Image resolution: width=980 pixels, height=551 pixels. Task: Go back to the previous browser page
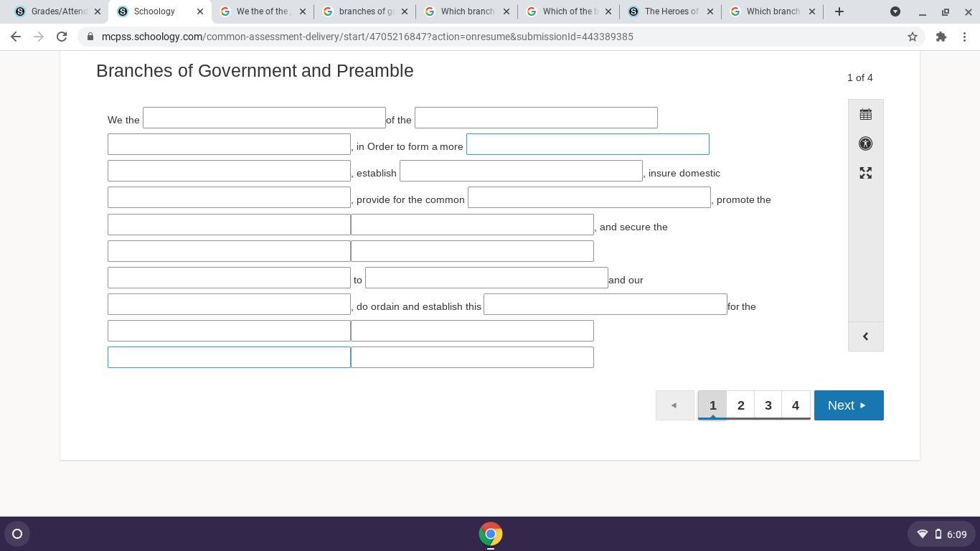point(16,37)
